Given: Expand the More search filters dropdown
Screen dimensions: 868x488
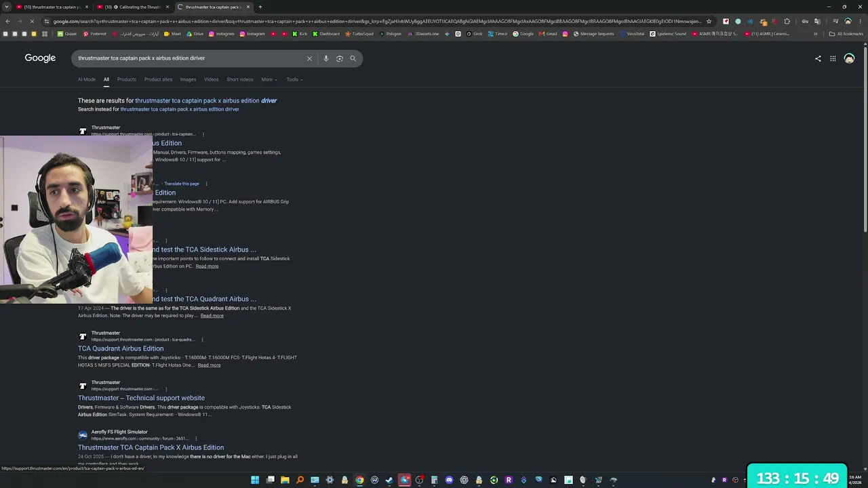Looking at the screenshot, I should click(269, 79).
